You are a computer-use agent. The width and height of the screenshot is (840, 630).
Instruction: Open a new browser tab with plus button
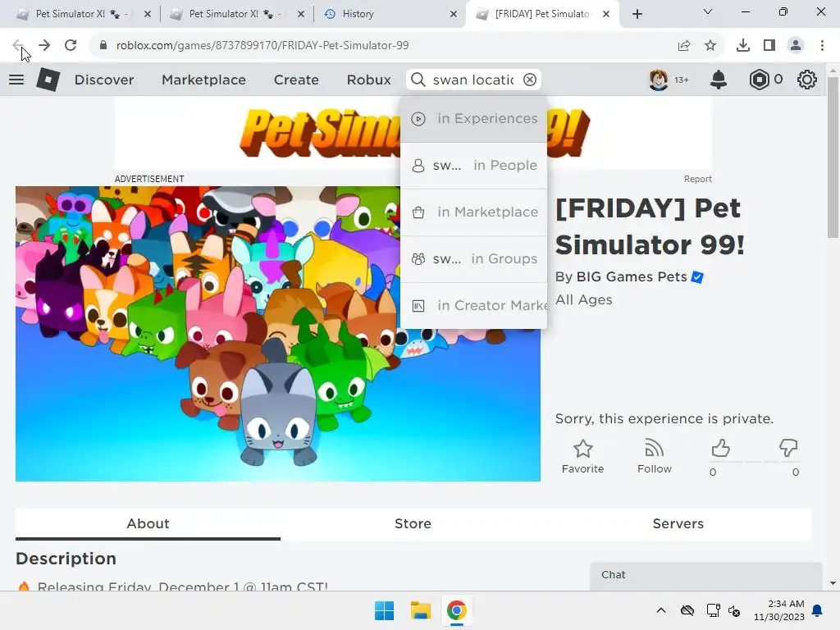(637, 14)
